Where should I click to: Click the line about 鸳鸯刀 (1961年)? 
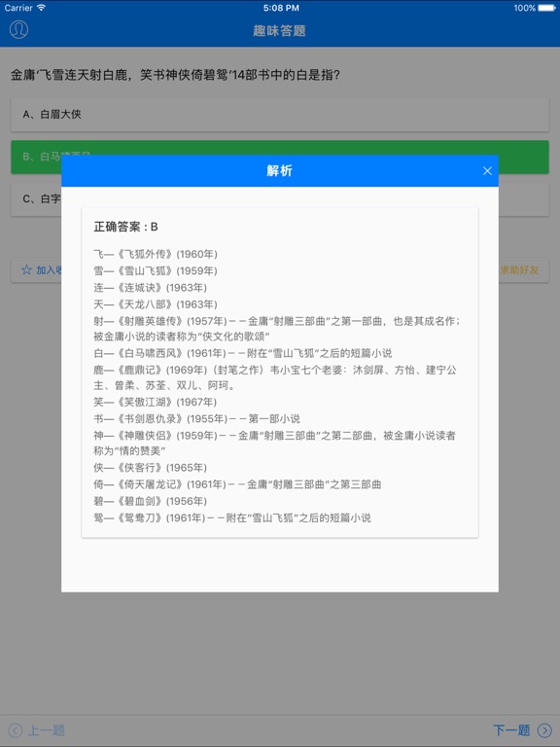coord(232,517)
